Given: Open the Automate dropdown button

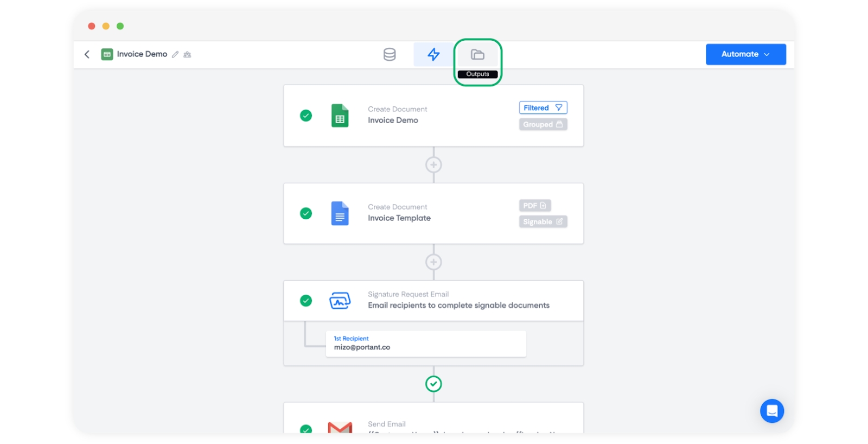Looking at the screenshot, I should [x=745, y=54].
